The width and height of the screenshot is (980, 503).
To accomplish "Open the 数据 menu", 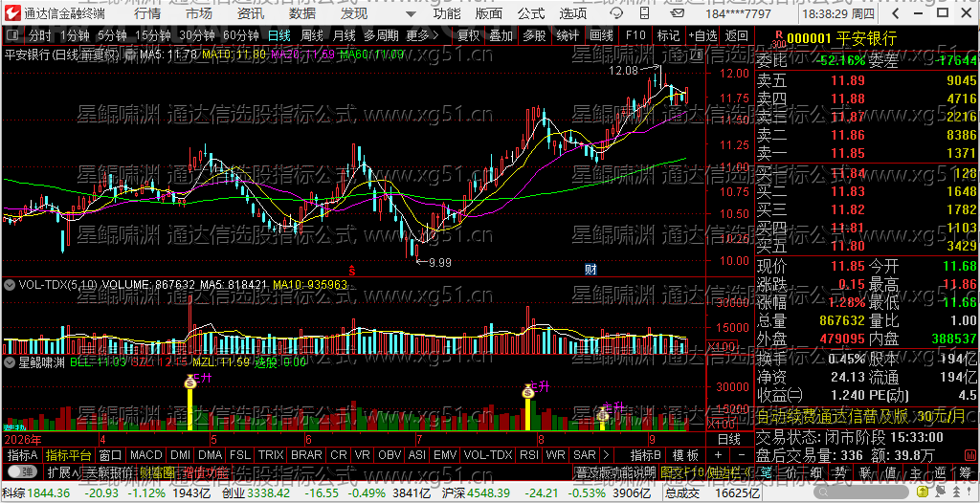I will [302, 13].
